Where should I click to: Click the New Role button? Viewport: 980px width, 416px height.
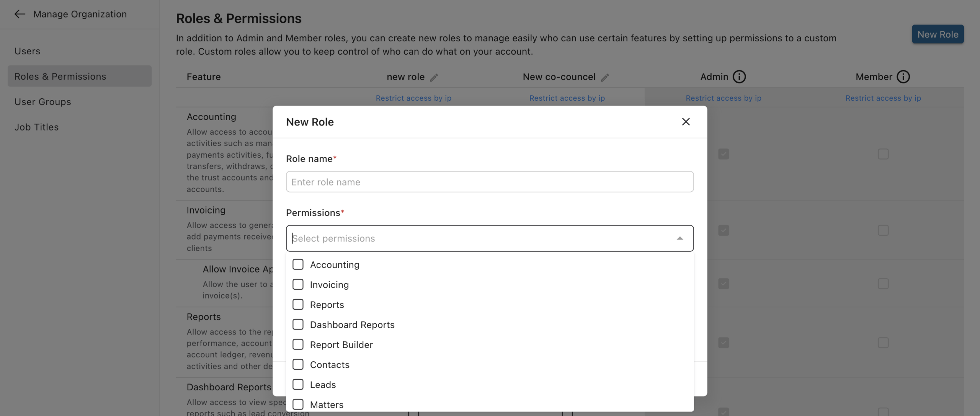pos(938,34)
